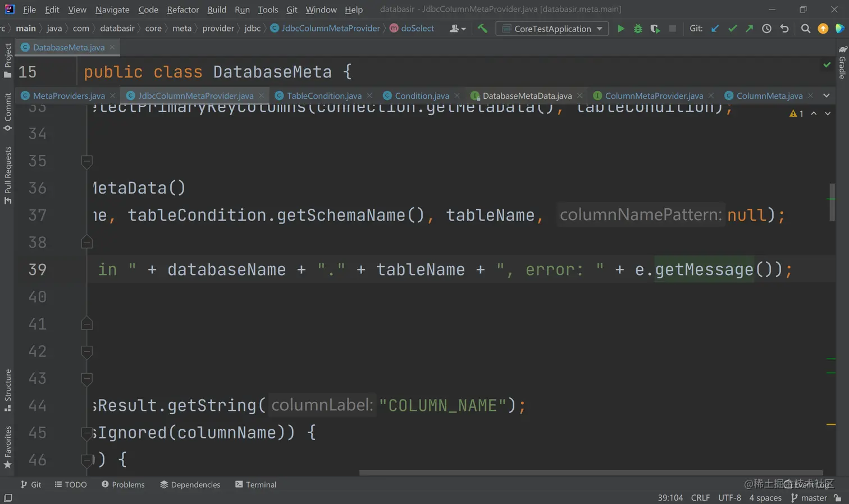
Task: Open the Navigate menu
Action: [112, 10]
